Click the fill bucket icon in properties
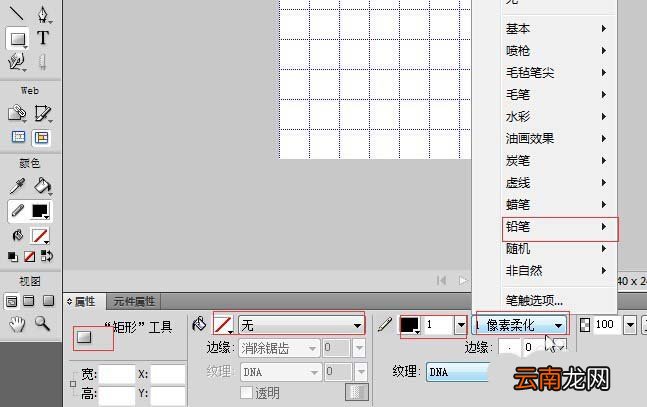Screen dimensions: 647x407 point(199,324)
